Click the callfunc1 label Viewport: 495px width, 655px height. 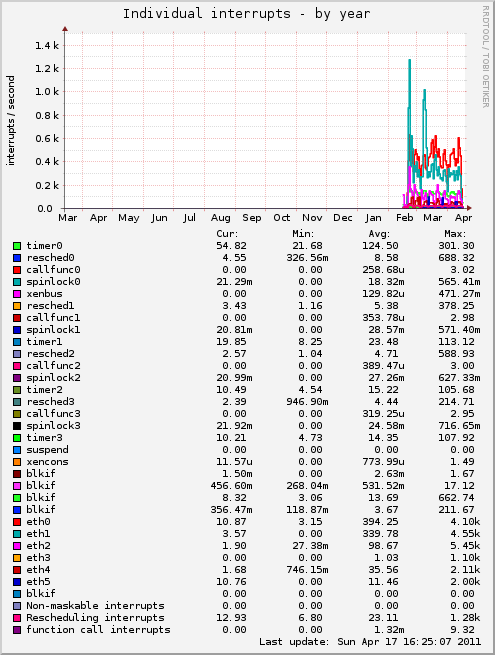click(x=53, y=318)
